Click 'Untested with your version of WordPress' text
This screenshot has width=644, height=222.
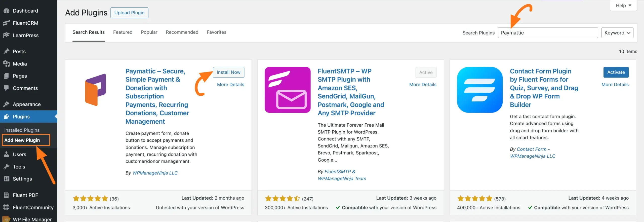pyautogui.click(x=200, y=208)
